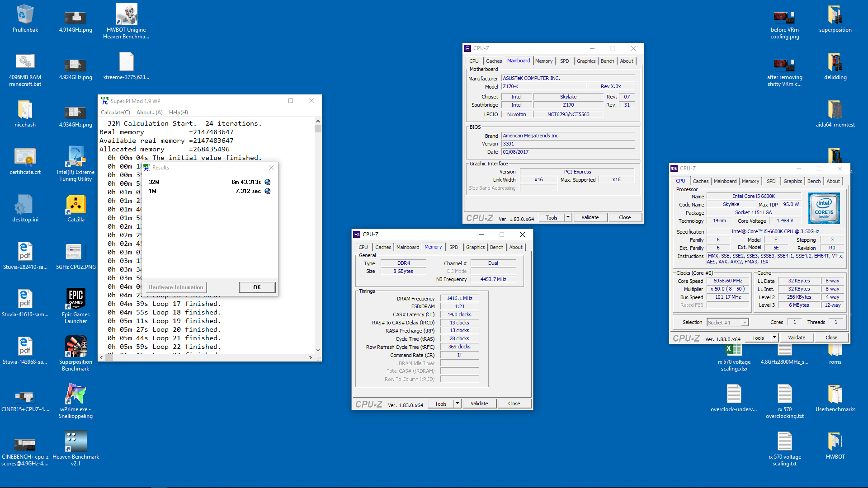This screenshot has height=488, width=868.
Task: Open rx 570 voltage scaling.xlsx spreadsheet
Action: (734, 350)
